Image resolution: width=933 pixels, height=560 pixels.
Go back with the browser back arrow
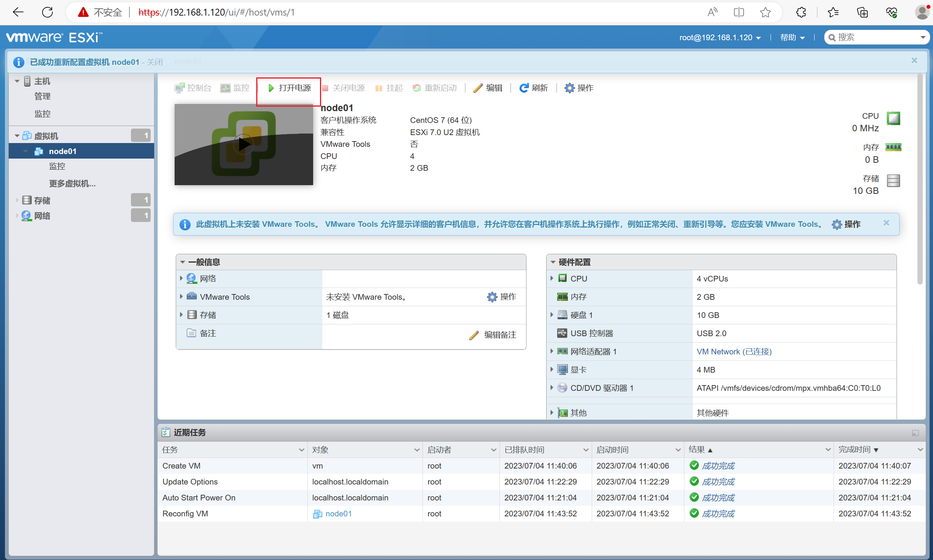click(x=18, y=13)
